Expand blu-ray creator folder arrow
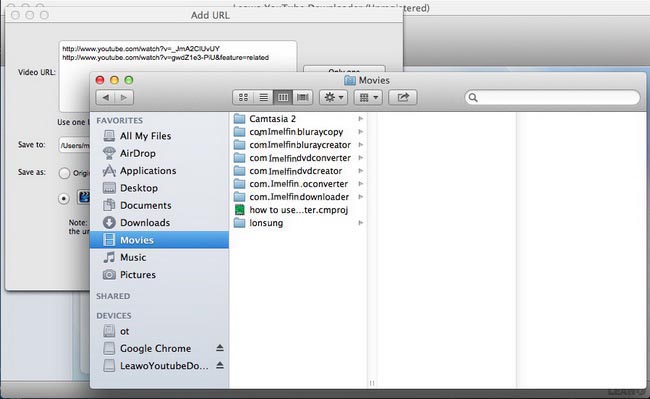Screen dimensions: 650x399 [x=361, y=145]
